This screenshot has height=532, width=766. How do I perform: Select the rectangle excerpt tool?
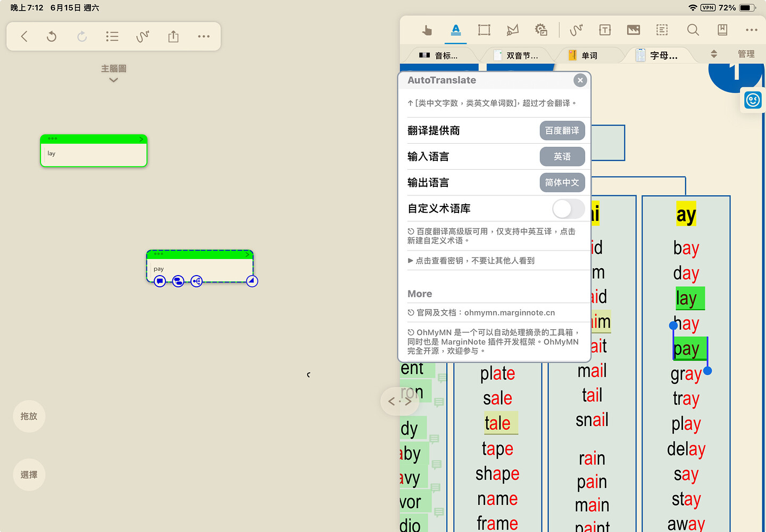[x=484, y=30]
